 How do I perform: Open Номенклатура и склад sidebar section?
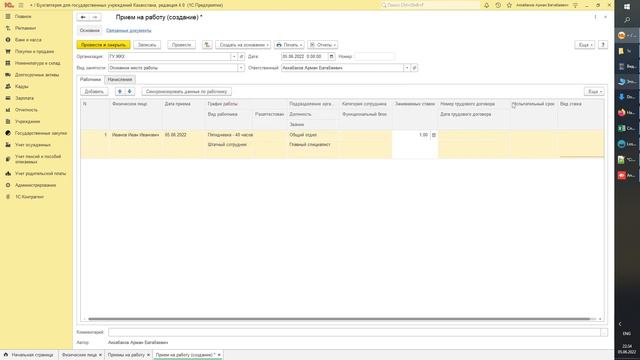click(x=38, y=63)
